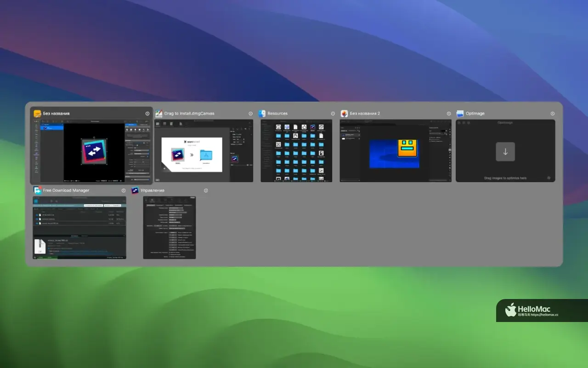
Task: Click the round indicator icon for Free Download Manager
Action: pos(124,190)
